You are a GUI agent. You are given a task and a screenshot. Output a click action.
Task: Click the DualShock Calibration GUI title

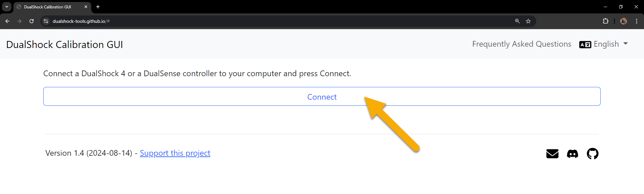point(64,44)
